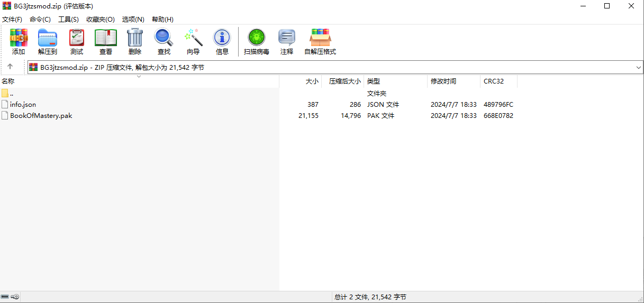Screen dimensions: 644x303
Task: Click the size value 21,155
Action: click(x=309, y=115)
